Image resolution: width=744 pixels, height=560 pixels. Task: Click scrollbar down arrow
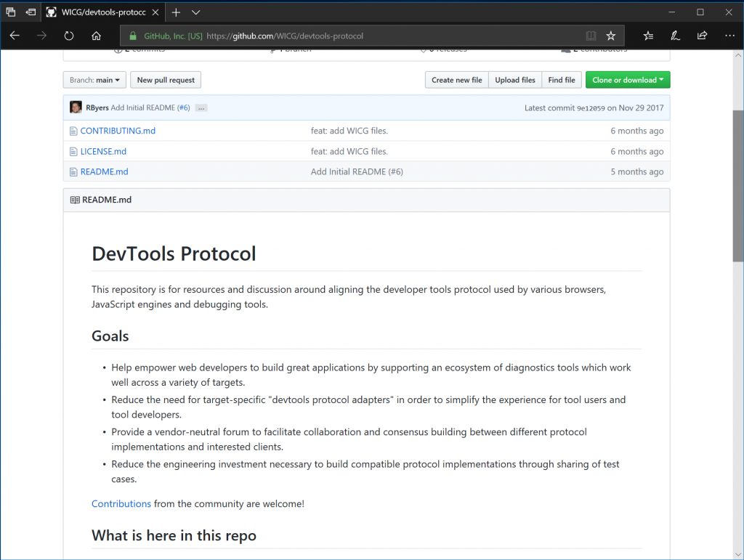click(x=738, y=554)
